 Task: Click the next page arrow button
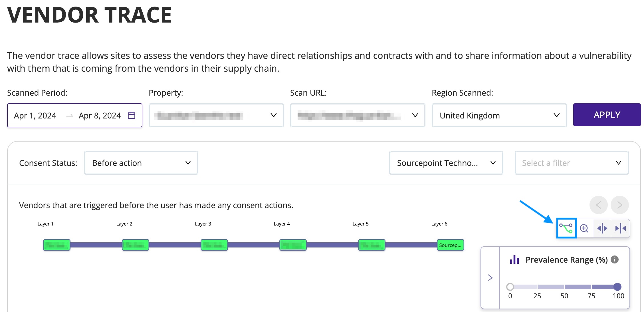[x=619, y=205]
